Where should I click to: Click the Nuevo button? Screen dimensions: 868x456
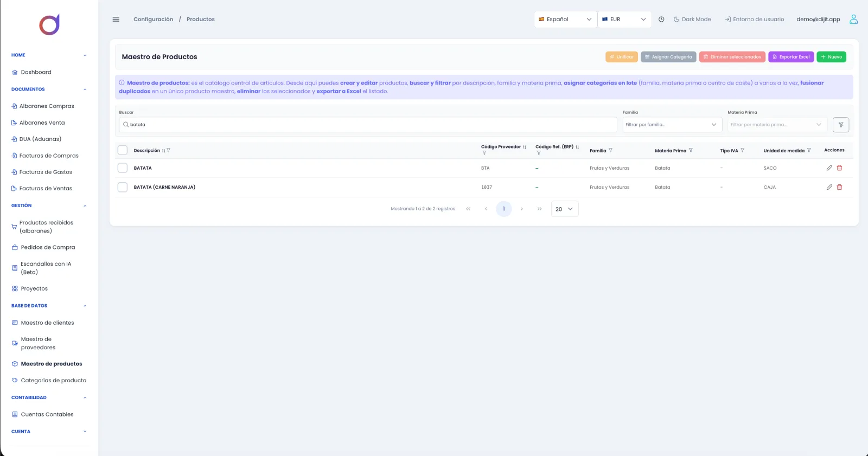(831, 57)
